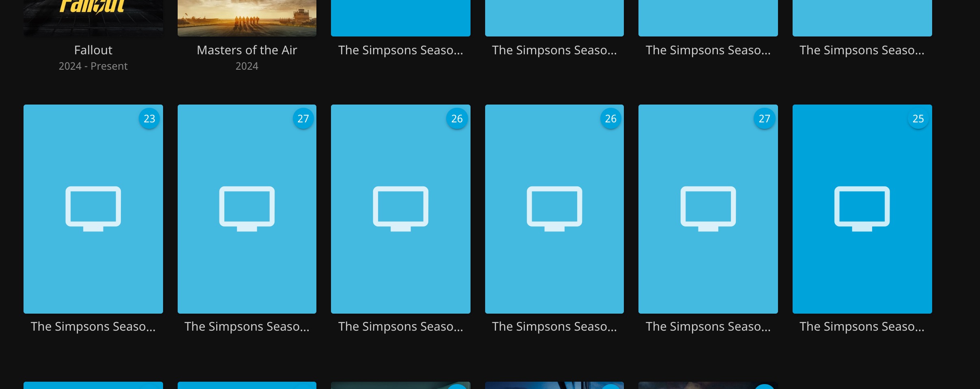This screenshot has width=980, height=389.
Task: Open Simpsons title below the 23-badge card
Action: (93, 326)
